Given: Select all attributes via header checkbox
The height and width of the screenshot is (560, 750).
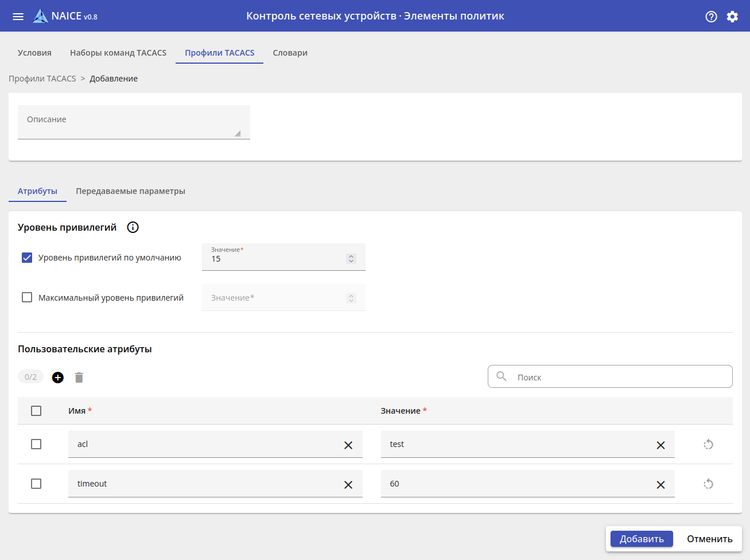Looking at the screenshot, I should pos(36,411).
